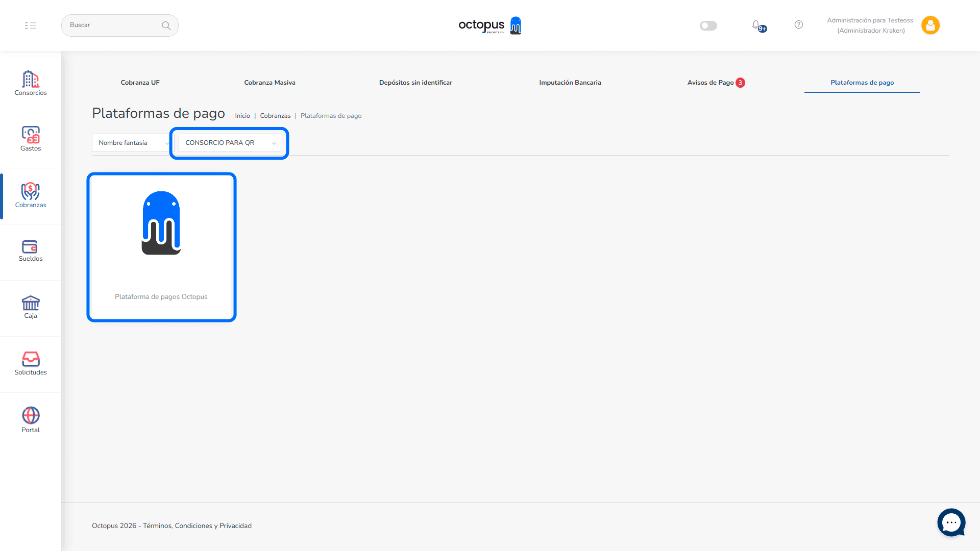Click the Inicio breadcrumb link
Image resolution: width=980 pixels, height=551 pixels.
pos(242,116)
